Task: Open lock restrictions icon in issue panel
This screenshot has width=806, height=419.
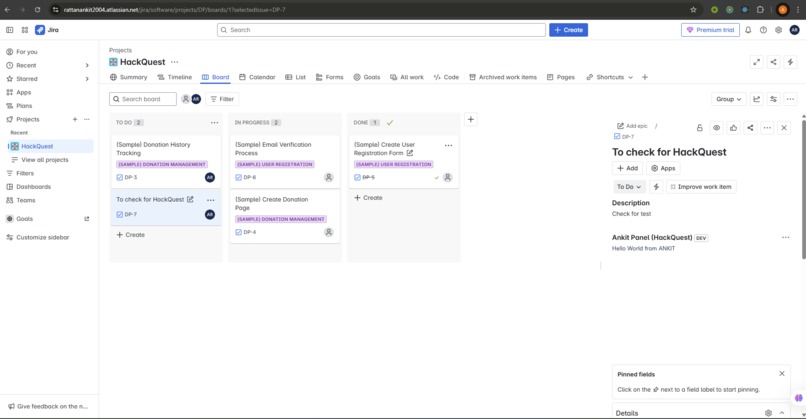Action: [x=699, y=127]
